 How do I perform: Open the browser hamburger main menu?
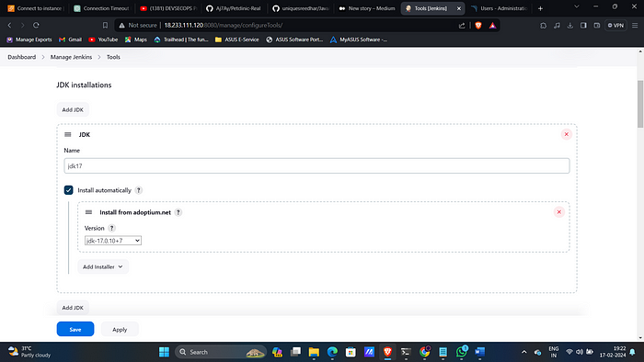click(635, 26)
